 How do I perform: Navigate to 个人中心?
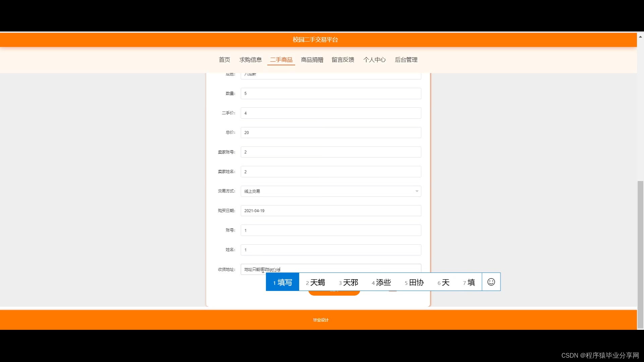374,60
